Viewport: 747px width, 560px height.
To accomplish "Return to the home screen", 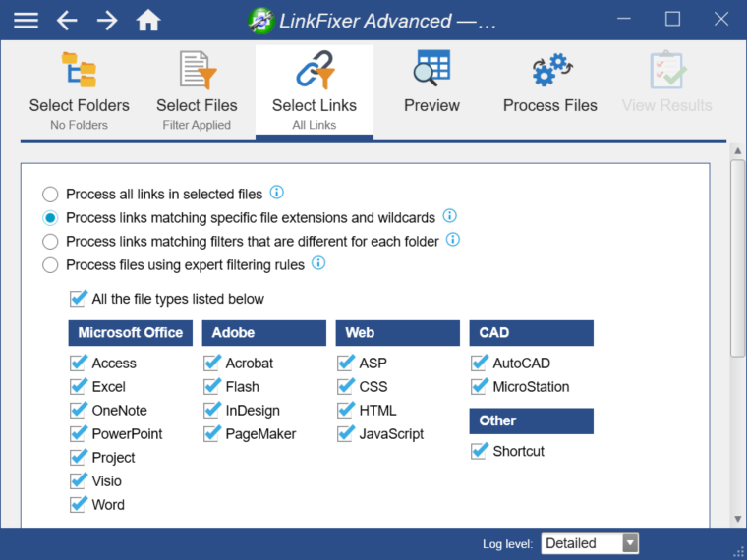I will (148, 21).
